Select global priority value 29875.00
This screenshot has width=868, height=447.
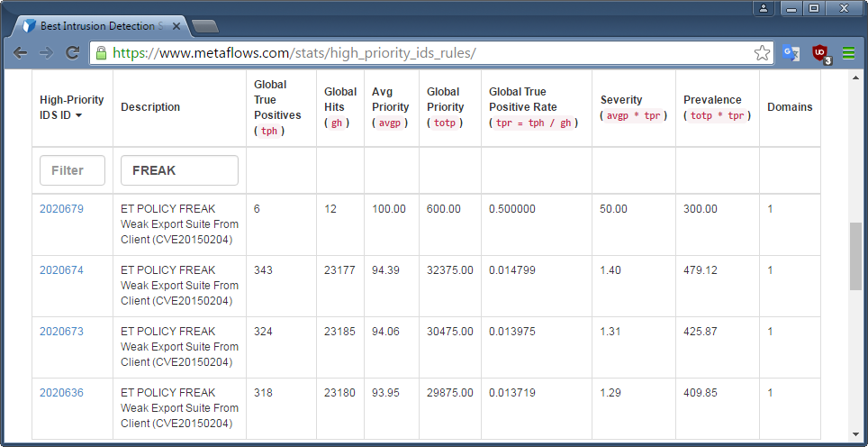point(450,393)
